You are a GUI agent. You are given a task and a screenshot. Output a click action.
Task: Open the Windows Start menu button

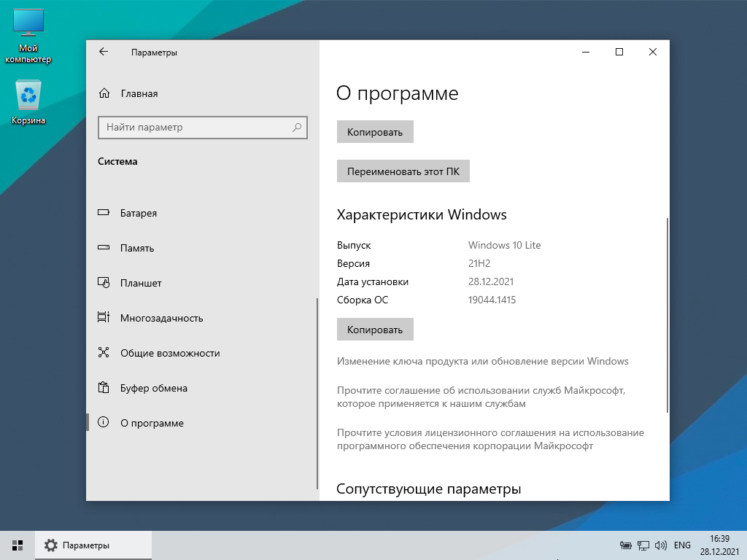[18, 545]
